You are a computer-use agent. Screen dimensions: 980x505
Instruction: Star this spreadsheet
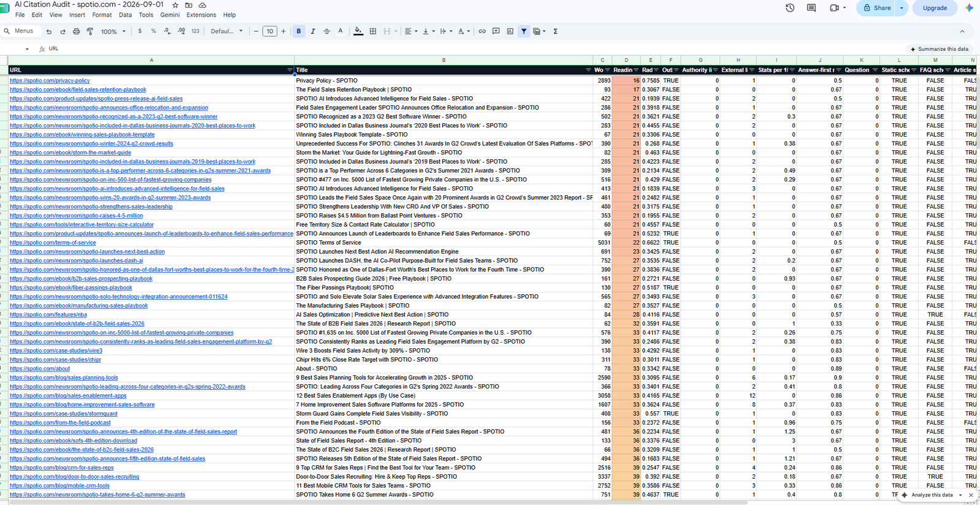pos(175,5)
